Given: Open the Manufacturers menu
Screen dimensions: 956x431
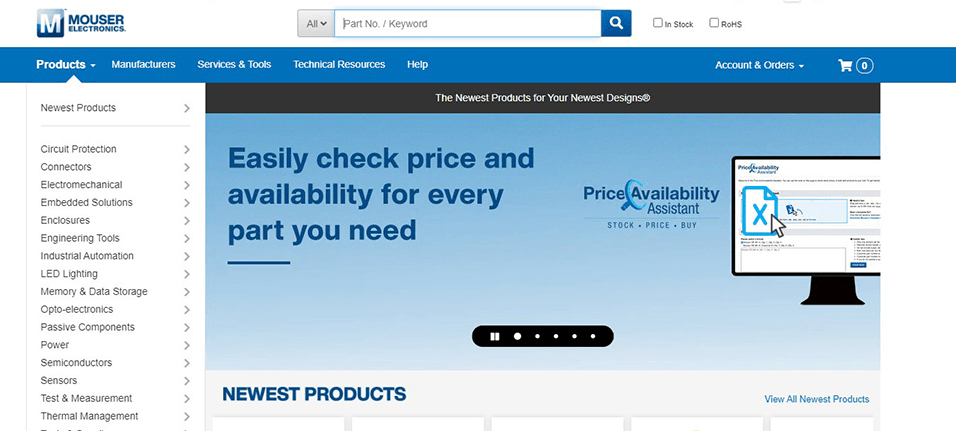Looking at the screenshot, I should click(143, 64).
